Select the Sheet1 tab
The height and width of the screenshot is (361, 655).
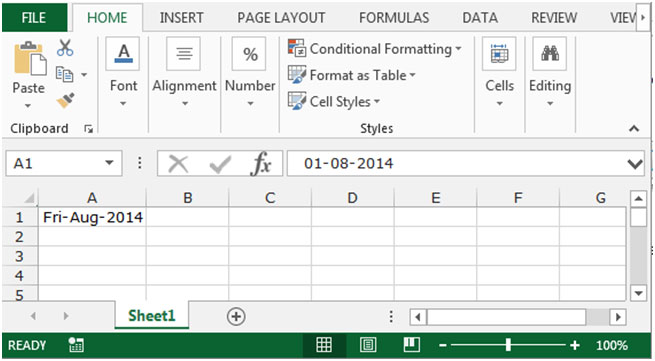coord(152,315)
